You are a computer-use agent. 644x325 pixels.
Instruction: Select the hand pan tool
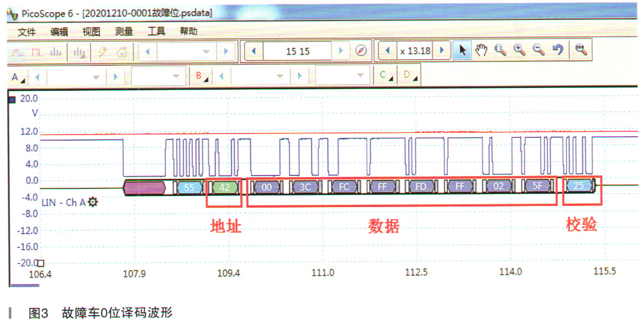(x=481, y=50)
